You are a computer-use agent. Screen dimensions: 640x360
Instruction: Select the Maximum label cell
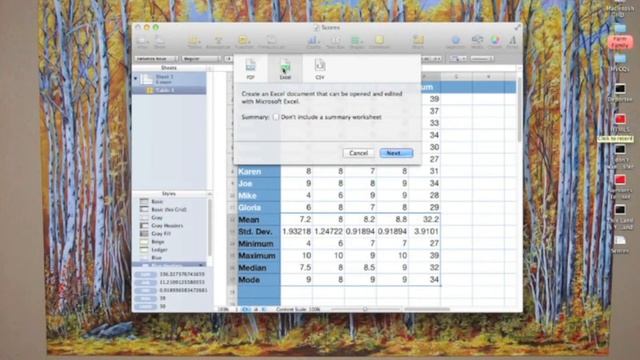click(x=259, y=256)
